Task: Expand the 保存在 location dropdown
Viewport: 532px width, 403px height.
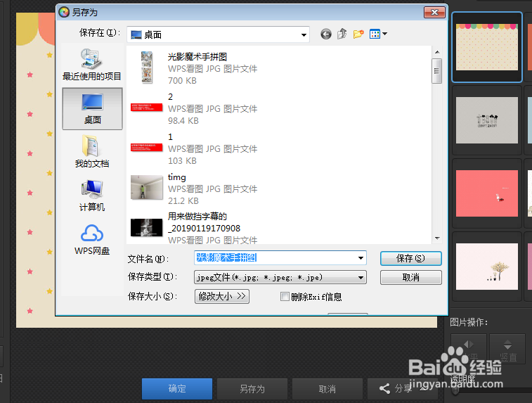Action: [304, 34]
